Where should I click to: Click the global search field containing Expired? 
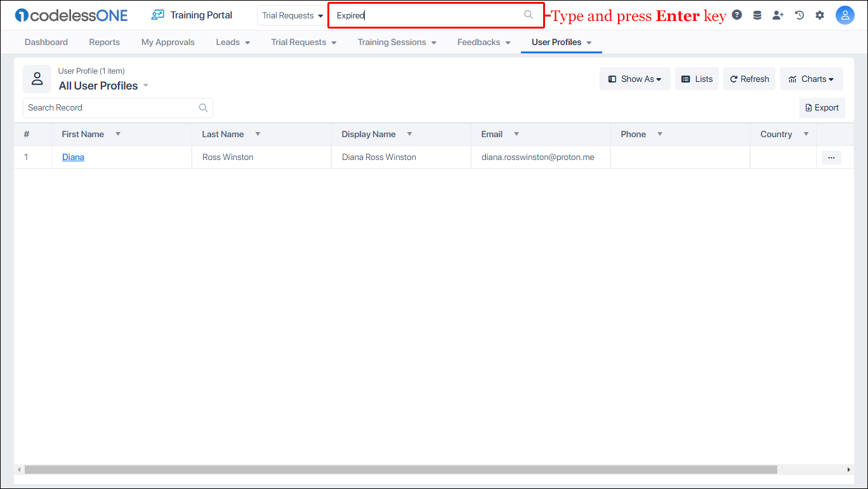436,15
